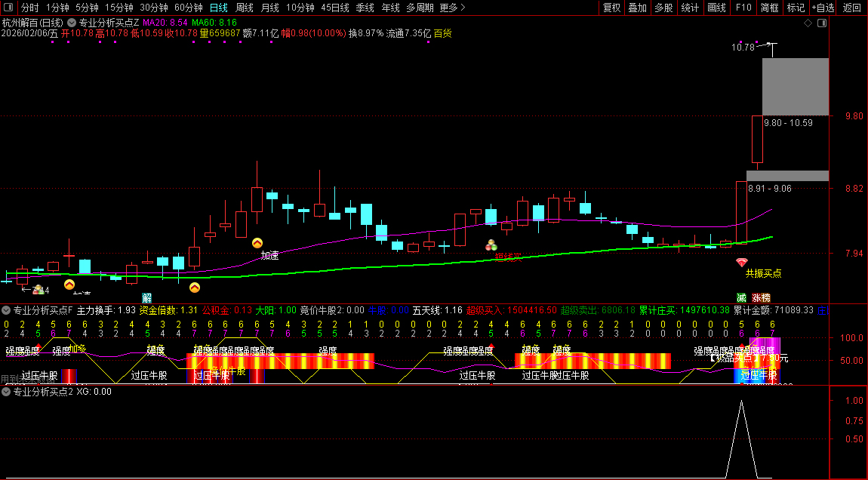Open the 多周期 multi-period view

[x=420, y=8]
